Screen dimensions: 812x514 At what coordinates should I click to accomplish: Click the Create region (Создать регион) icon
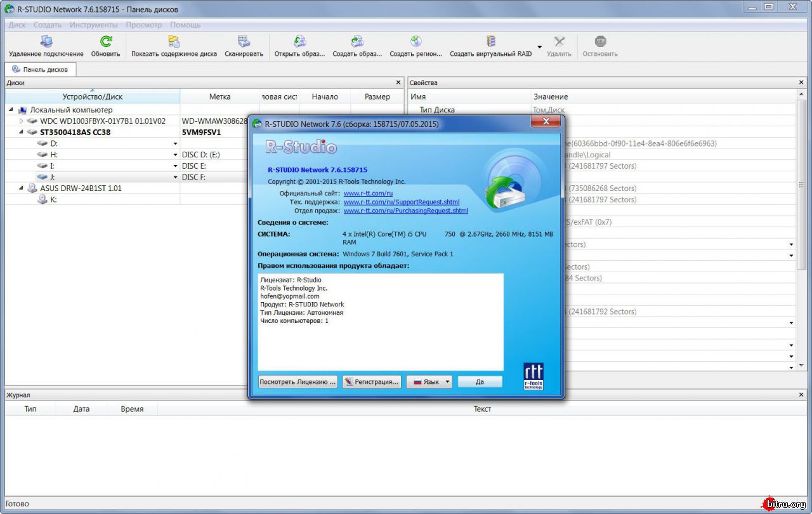[x=416, y=41]
